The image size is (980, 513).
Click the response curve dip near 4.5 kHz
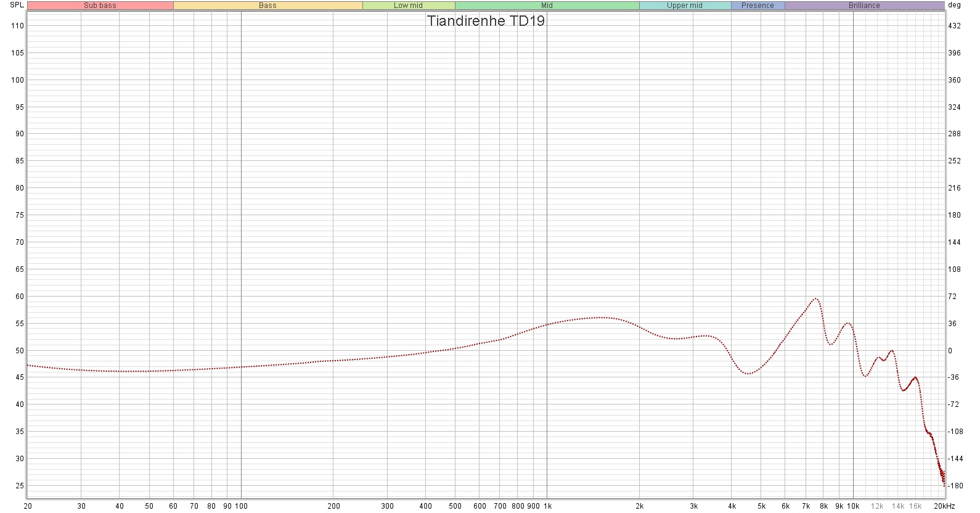pyautogui.click(x=748, y=374)
